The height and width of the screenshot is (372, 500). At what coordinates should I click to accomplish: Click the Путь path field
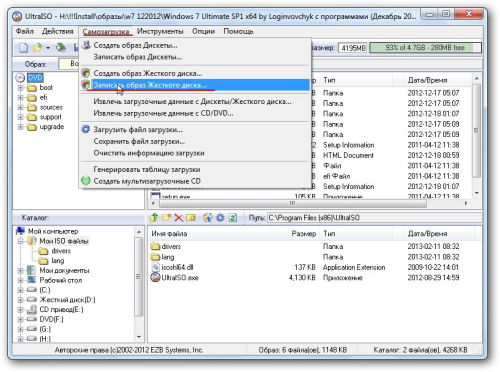[x=374, y=218]
